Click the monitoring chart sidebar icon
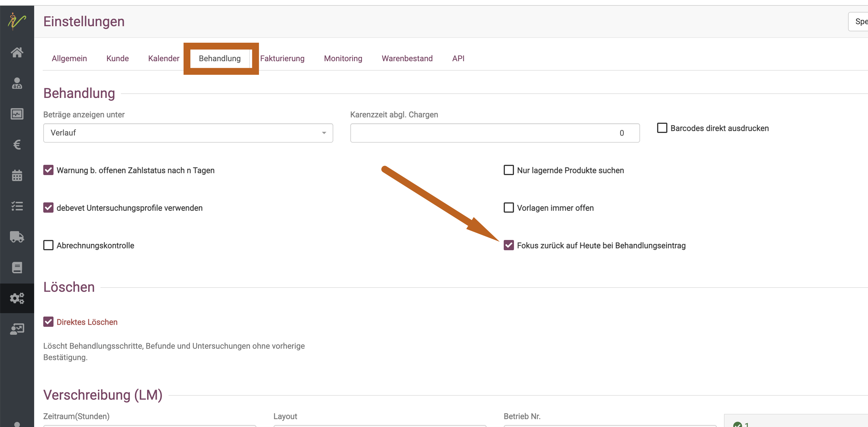 pos(17,114)
